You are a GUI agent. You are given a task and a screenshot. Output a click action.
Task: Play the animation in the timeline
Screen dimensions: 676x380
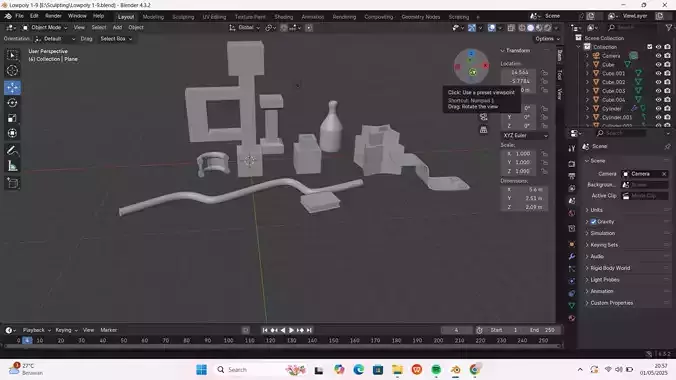291,330
